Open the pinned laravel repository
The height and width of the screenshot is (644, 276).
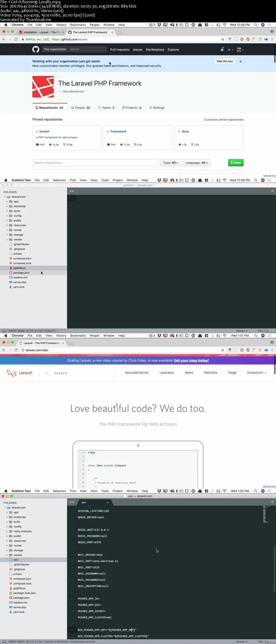44,131
